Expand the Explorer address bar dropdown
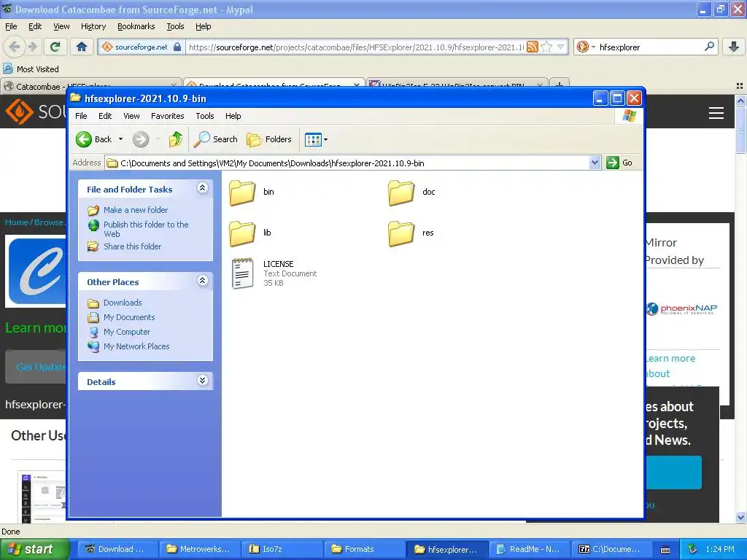The height and width of the screenshot is (560, 747). [x=595, y=163]
